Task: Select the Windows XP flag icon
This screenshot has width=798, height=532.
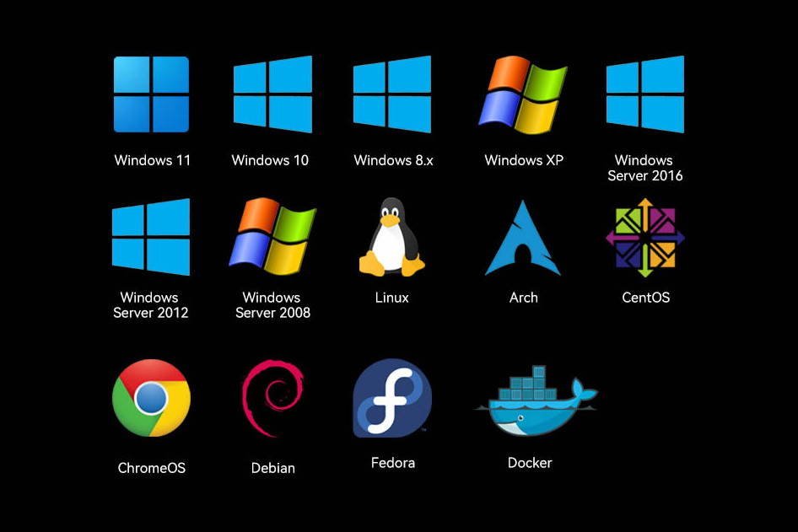Action: coord(523,94)
